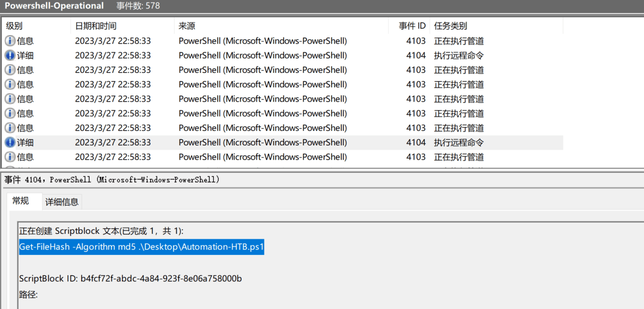
Task: Click the Powershell-Operational log title
Action: point(54,6)
